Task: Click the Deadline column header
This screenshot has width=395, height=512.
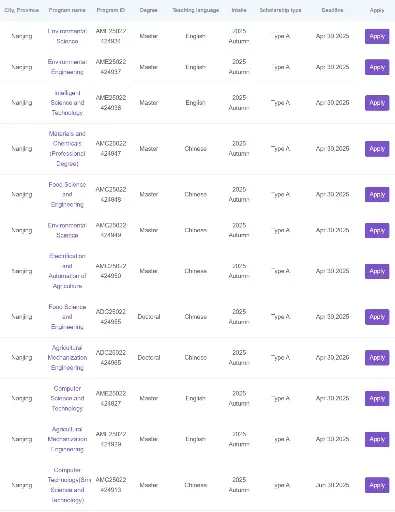Action: (332, 10)
